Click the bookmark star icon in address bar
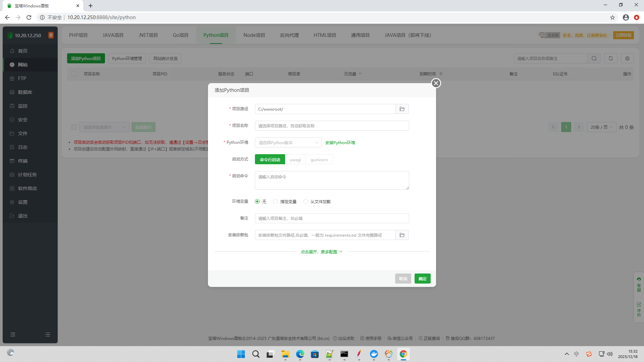The width and height of the screenshot is (644, 362). (x=612, y=17)
